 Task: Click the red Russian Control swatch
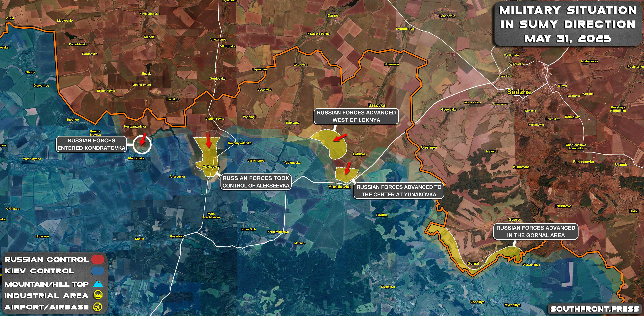tap(98, 259)
